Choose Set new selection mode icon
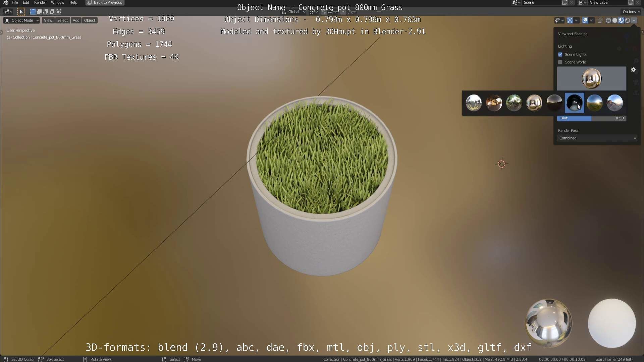 tap(33, 12)
